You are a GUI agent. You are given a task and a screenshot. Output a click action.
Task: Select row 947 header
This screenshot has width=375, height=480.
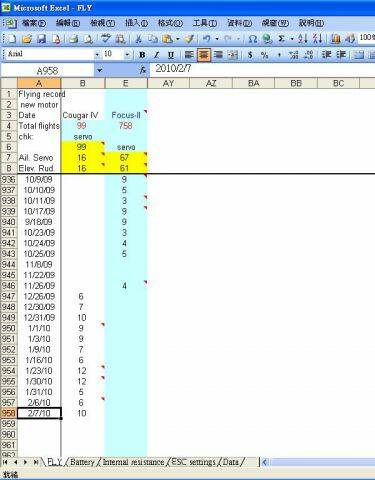point(8,296)
